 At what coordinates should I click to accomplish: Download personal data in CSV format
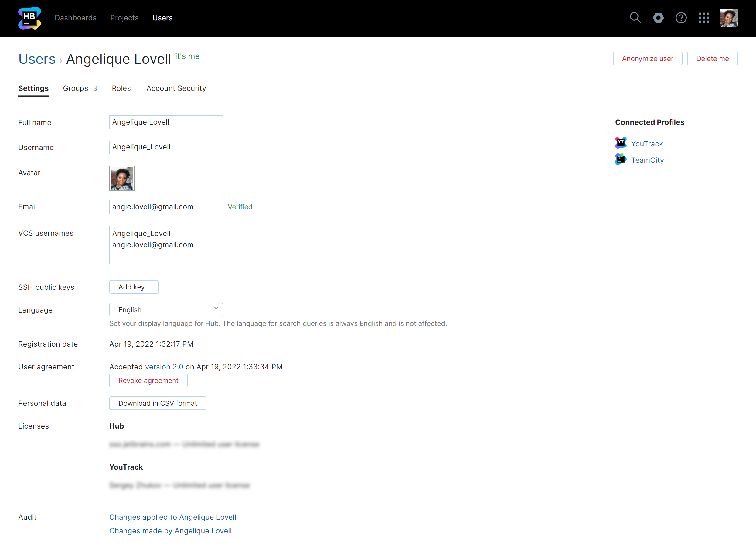158,403
